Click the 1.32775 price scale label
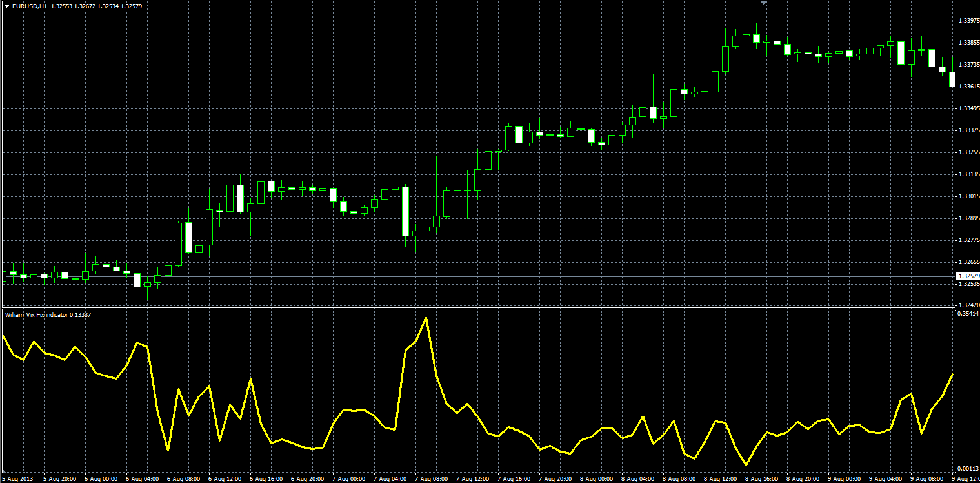The height and width of the screenshot is (483, 980). point(968,240)
